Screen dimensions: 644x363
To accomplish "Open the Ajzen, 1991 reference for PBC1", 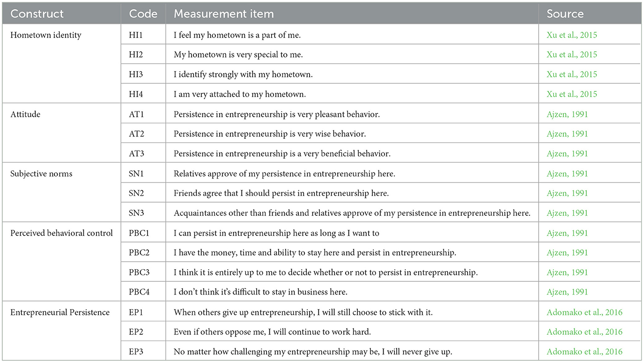I will point(567,233).
